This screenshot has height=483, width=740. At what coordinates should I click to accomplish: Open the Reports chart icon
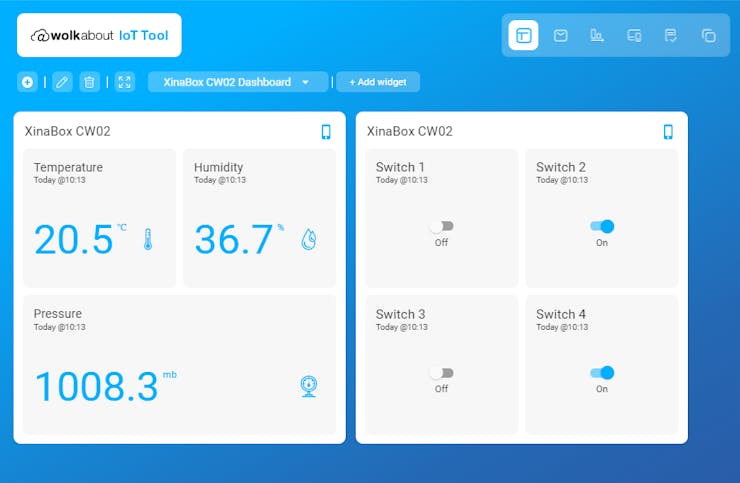pos(597,35)
